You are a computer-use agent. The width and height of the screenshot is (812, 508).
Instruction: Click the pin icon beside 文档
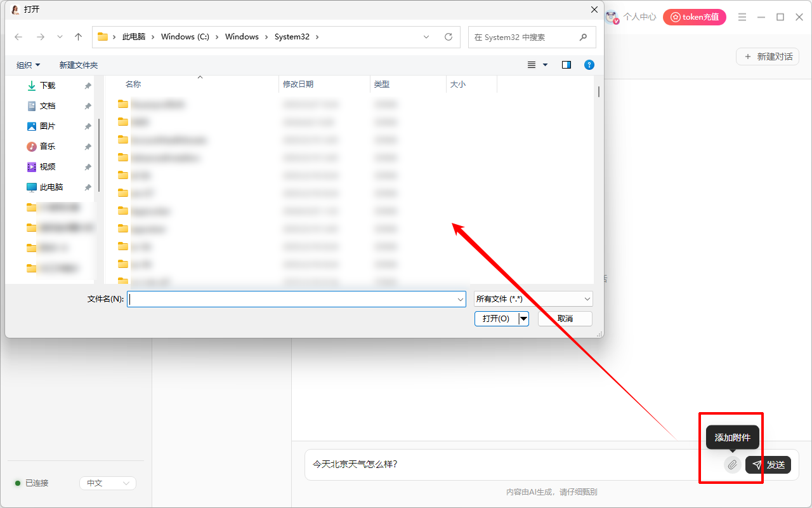88,106
